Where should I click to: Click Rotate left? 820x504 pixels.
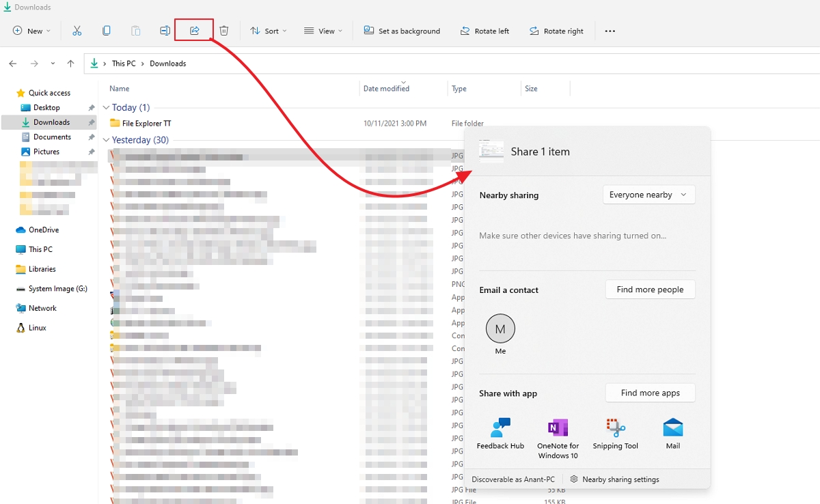(484, 31)
